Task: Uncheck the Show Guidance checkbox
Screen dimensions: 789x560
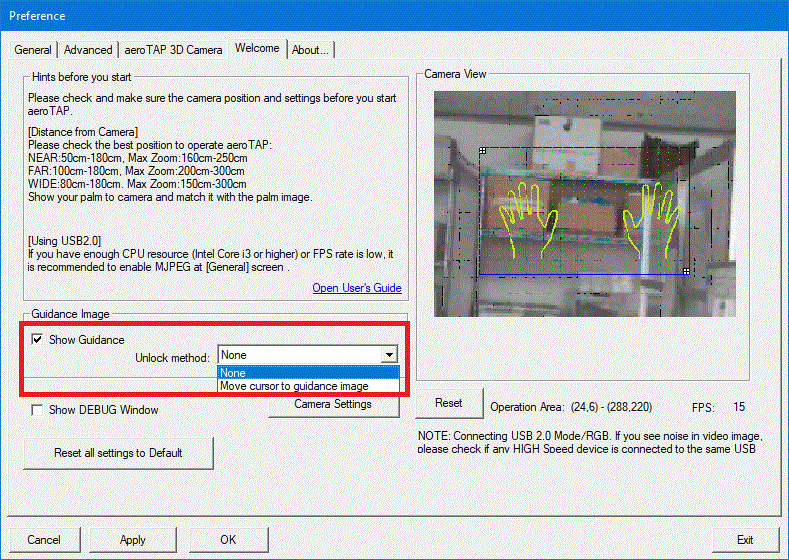Action: pyautogui.click(x=37, y=339)
